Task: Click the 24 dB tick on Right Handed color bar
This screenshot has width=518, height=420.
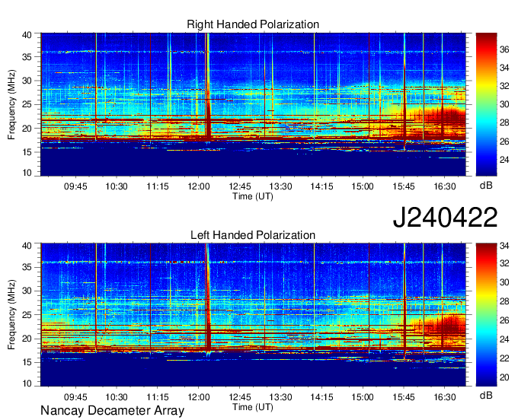Action: click(504, 160)
